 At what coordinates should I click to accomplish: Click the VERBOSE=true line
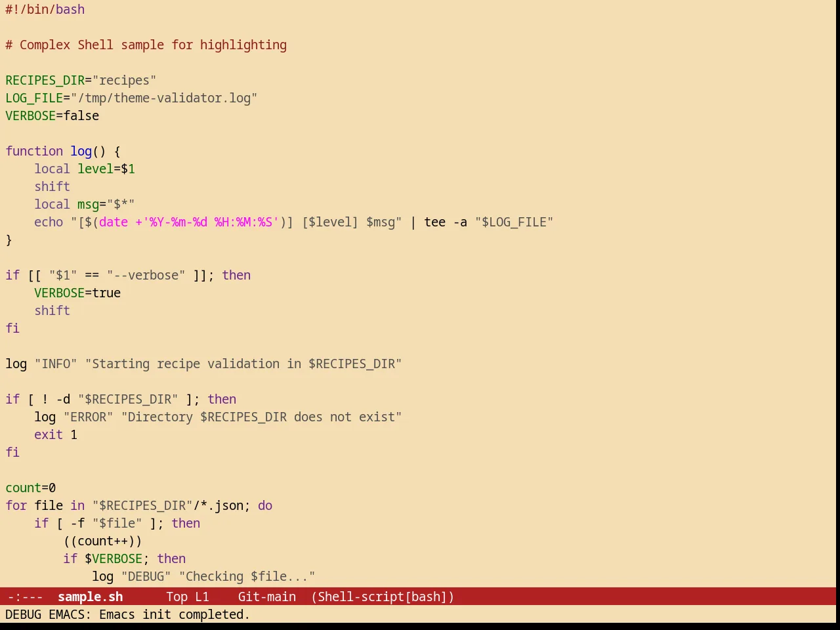coord(77,293)
